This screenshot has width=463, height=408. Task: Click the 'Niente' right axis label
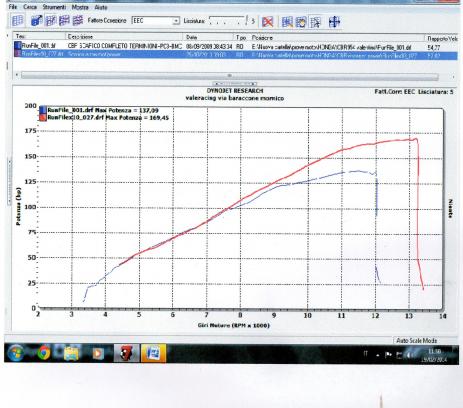point(450,209)
